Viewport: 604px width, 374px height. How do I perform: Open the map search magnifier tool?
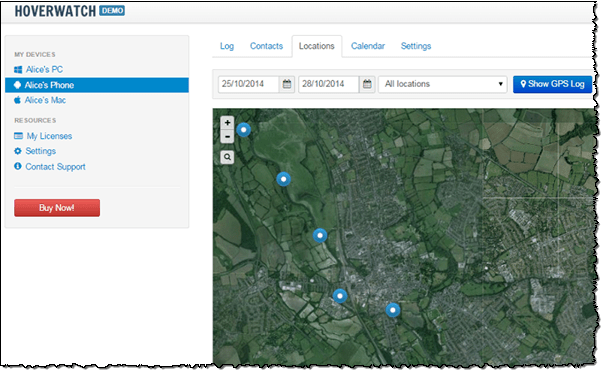click(x=227, y=157)
